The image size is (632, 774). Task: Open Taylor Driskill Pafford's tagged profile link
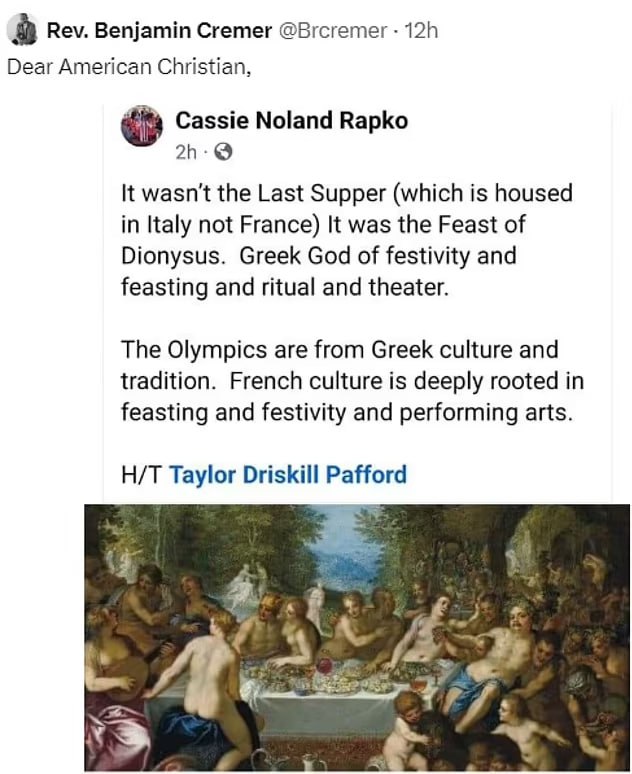(288, 474)
